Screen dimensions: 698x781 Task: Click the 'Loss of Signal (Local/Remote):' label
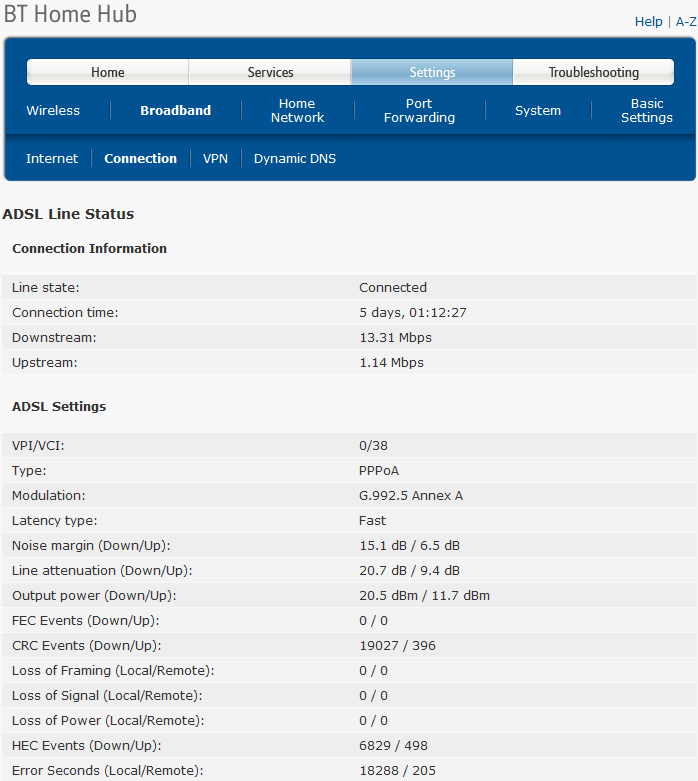(107, 695)
